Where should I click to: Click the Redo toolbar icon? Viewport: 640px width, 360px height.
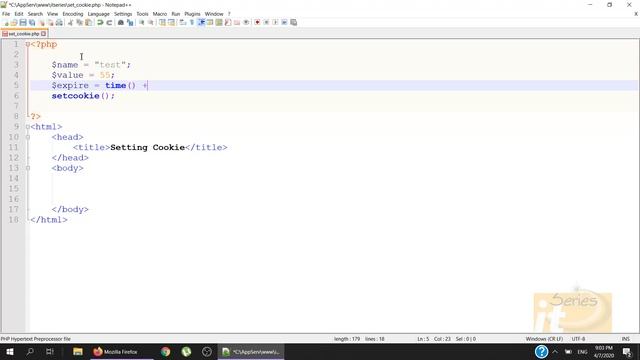[109, 22]
